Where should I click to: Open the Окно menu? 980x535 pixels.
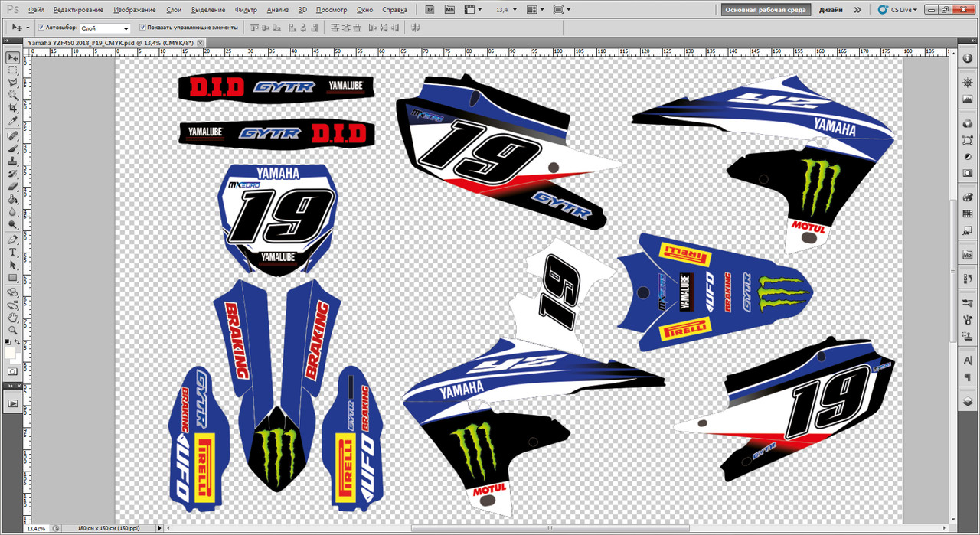pos(365,10)
